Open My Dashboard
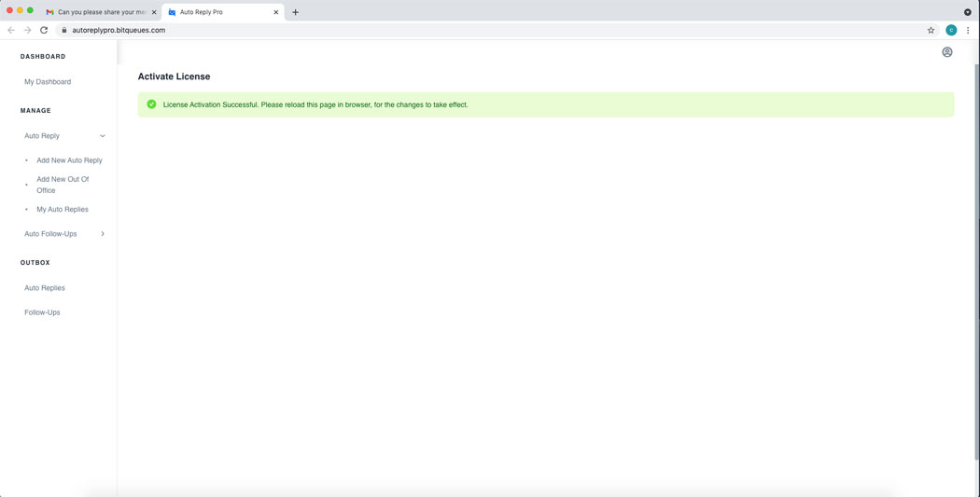Screen dimensions: 980x497 click(x=48, y=82)
